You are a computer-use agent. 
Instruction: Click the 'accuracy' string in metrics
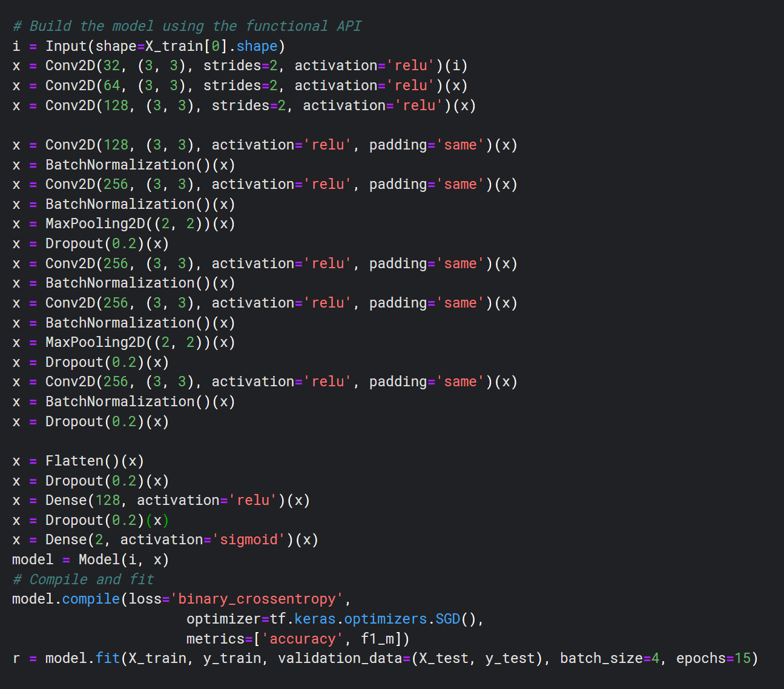click(303, 638)
